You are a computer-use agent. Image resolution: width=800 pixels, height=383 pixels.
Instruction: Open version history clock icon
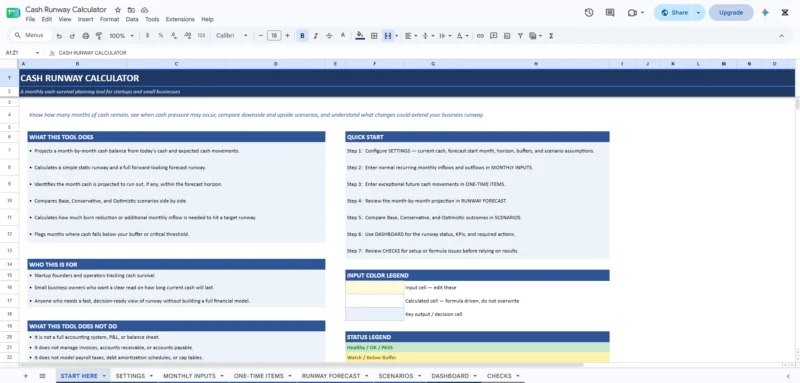click(x=589, y=13)
